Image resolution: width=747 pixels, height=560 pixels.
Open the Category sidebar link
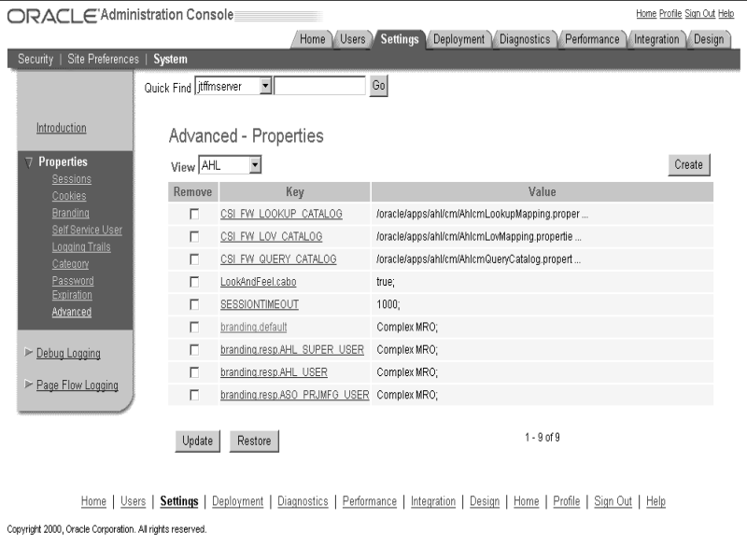pos(70,264)
